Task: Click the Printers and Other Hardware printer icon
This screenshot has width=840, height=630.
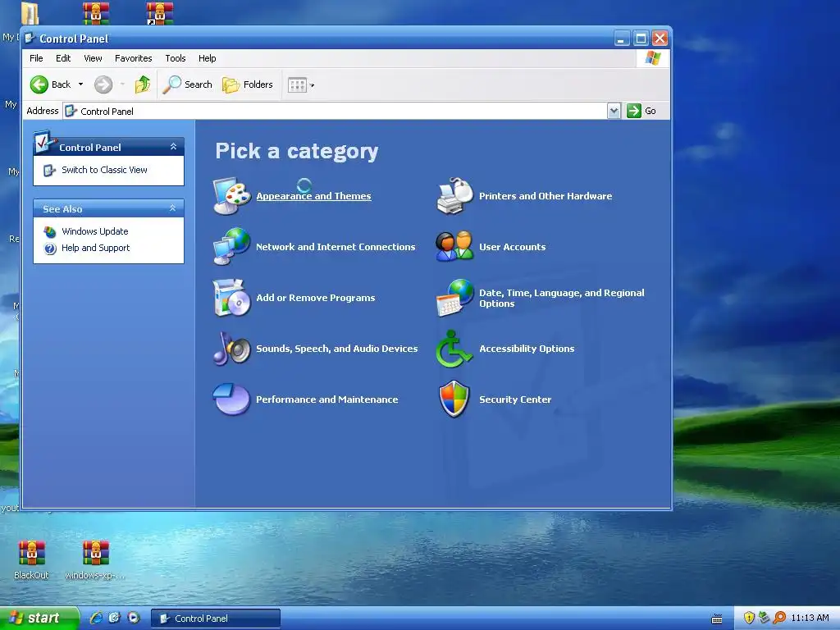Action: pyautogui.click(x=454, y=196)
